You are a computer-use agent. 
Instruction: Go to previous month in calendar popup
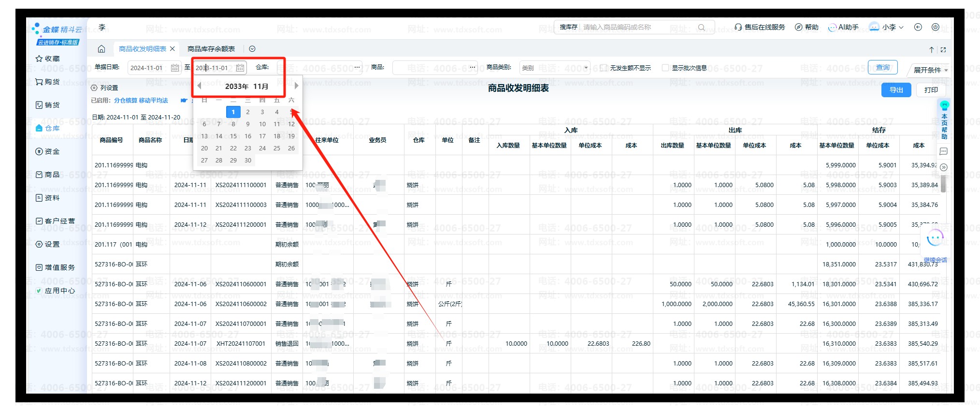point(199,86)
